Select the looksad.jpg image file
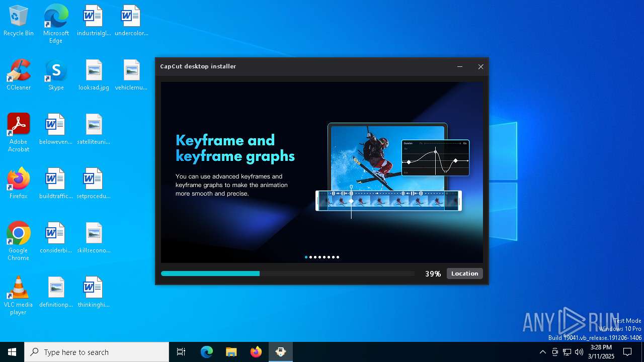 coord(94,75)
